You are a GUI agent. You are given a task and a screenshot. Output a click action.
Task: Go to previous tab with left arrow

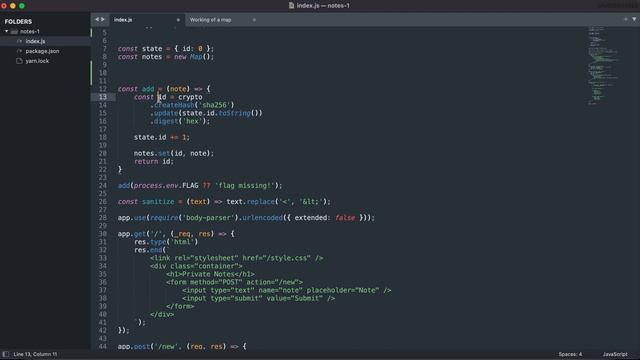pyautogui.click(x=97, y=19)
